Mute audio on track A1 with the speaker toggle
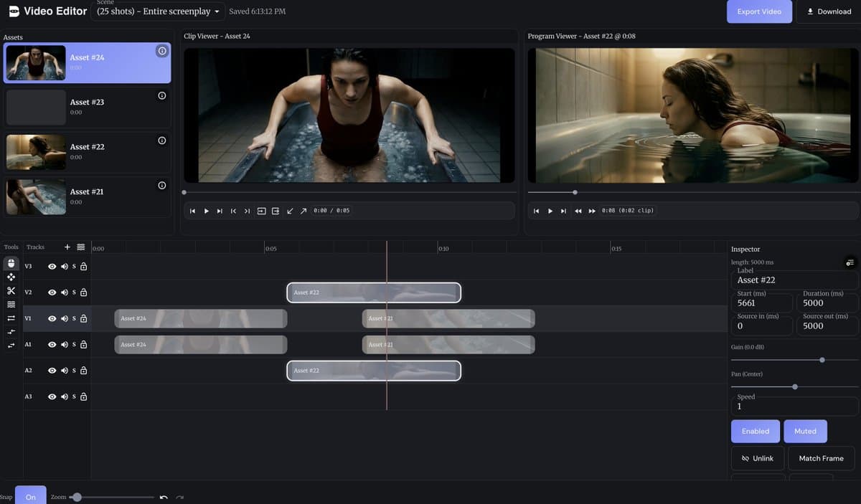The height and width of the screenshot is (504, 861). [64, 344]
